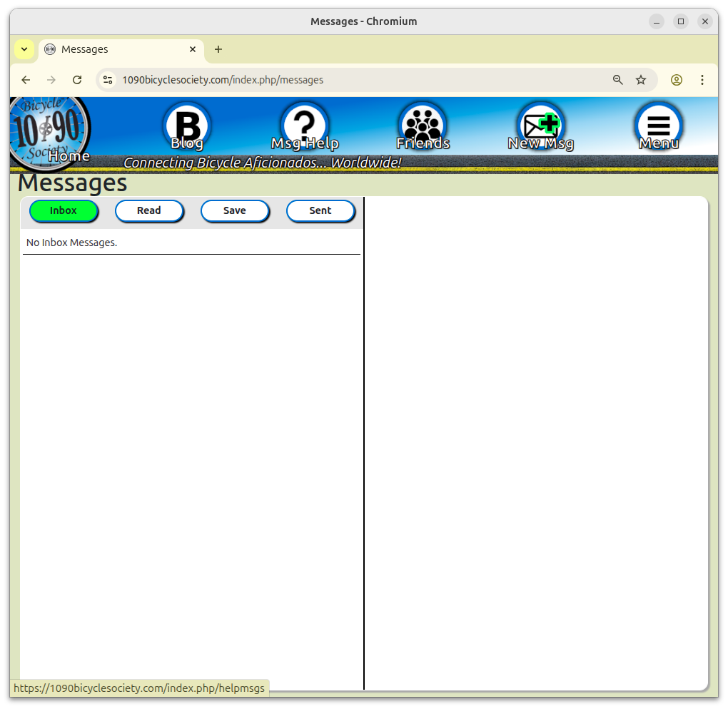
Task: Bookmark the page with the star icon
Action: click(641, 80)
